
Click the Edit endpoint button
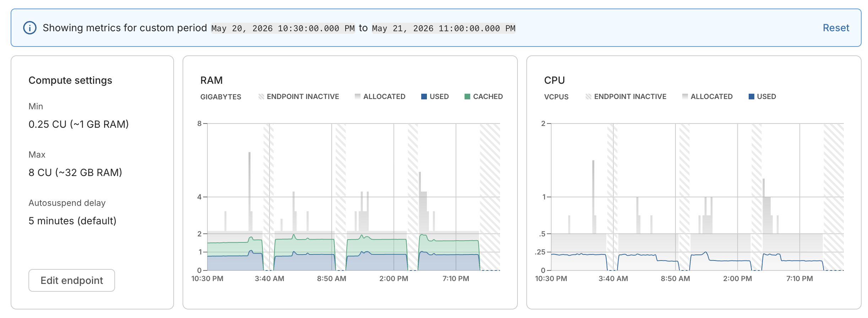[x=72, y=280]
